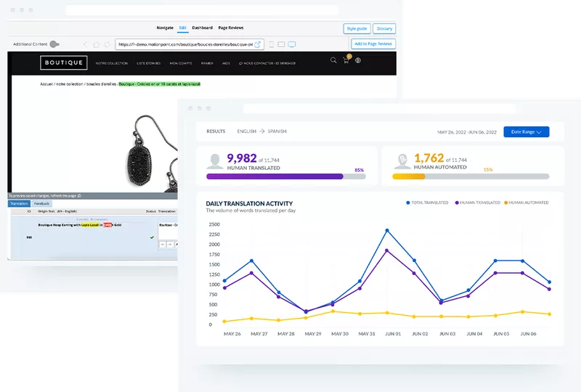Image resolution: width=581 pixels, height=392 pixels.
Task: Toggle Human Automated legend series
Action: [527, 203]
